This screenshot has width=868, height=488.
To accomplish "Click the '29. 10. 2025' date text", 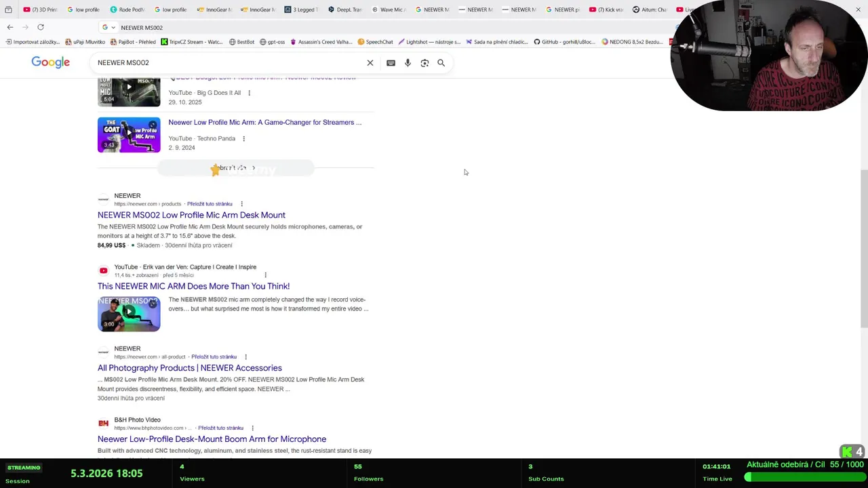I will (185, 102).
